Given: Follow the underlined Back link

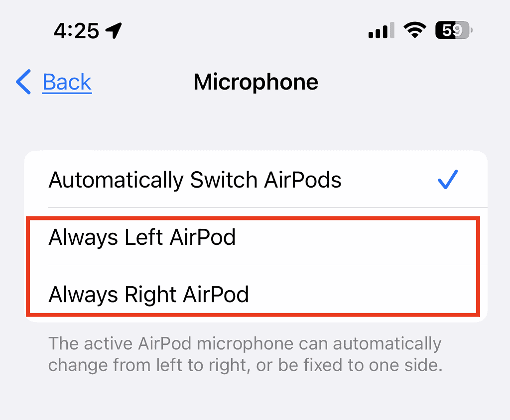Looking at the screenshot, I should point(67,82).
